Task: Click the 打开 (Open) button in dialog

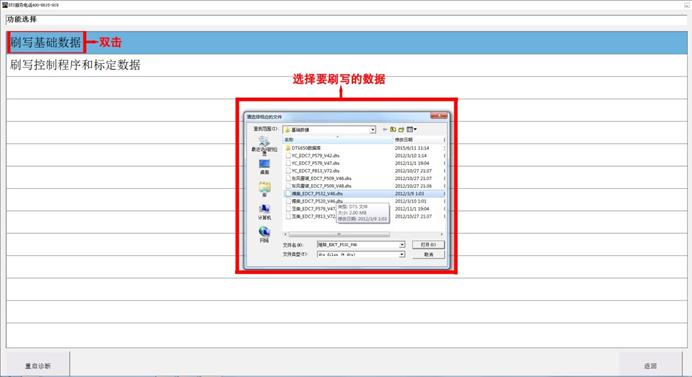Action: pos(428,245)
